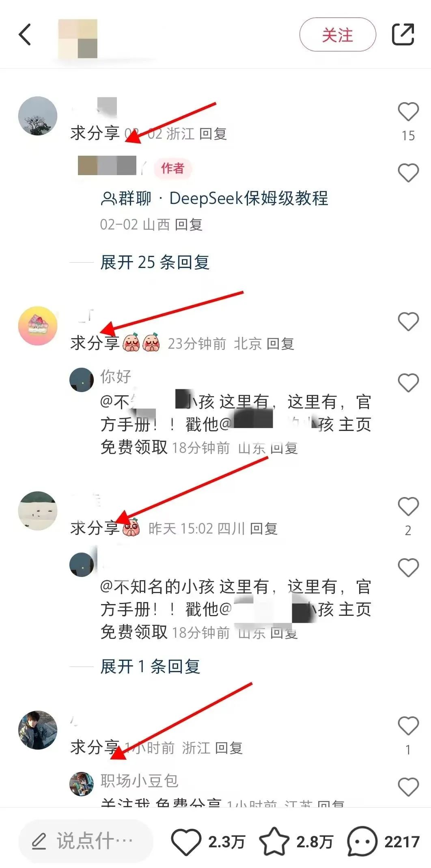Tap the back arrow icon
431x868 pixels.
point(25,34)
